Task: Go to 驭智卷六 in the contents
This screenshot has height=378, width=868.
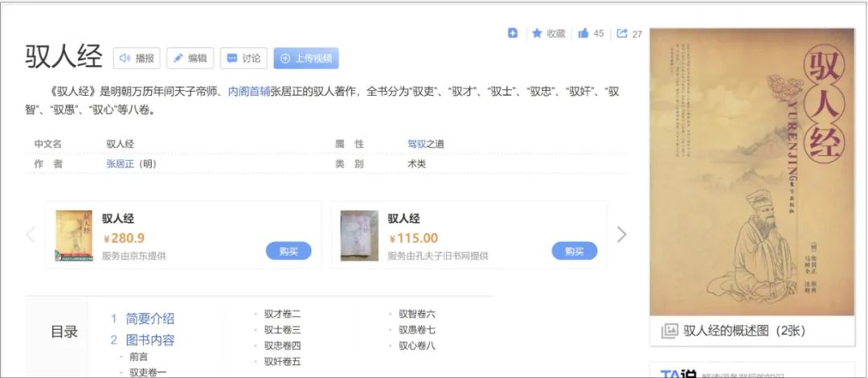Action: pos(417,314)
